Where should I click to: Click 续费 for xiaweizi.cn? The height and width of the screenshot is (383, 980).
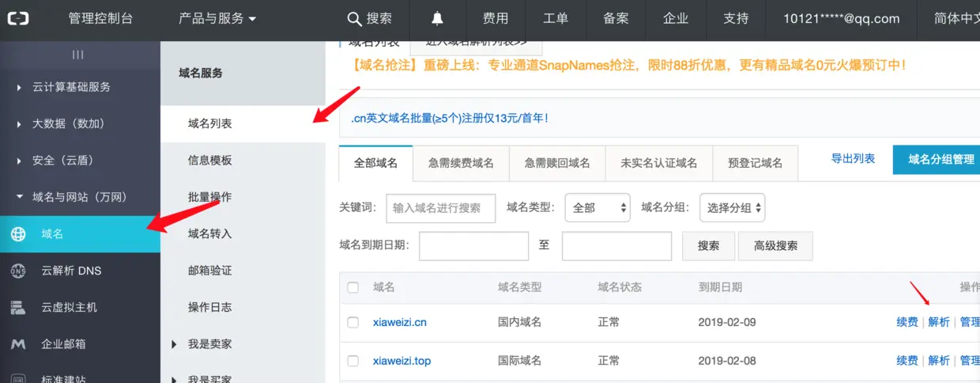[907, 322]
